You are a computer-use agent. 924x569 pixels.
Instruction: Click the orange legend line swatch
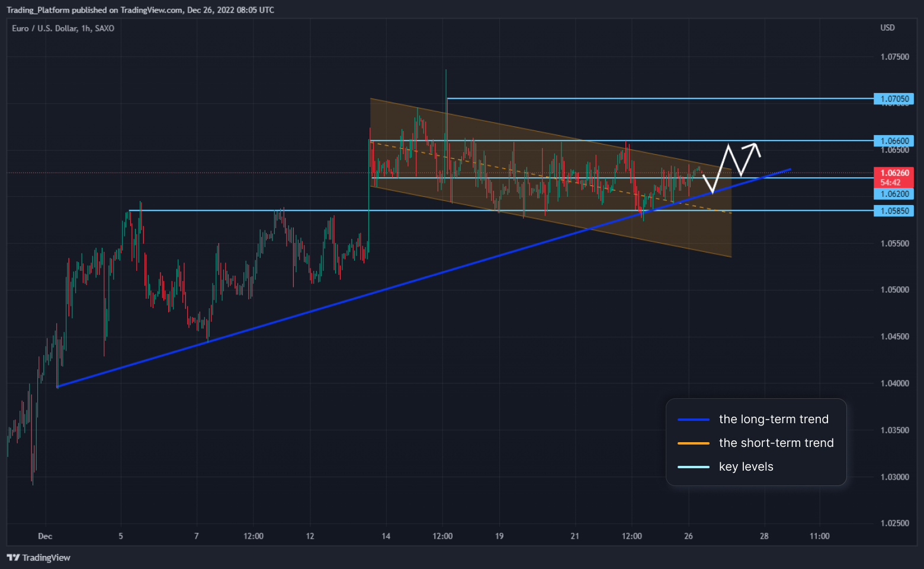694,443
